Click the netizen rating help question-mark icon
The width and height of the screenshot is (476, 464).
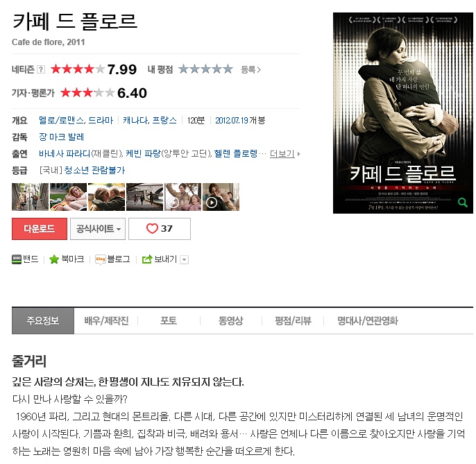point(41,69)
